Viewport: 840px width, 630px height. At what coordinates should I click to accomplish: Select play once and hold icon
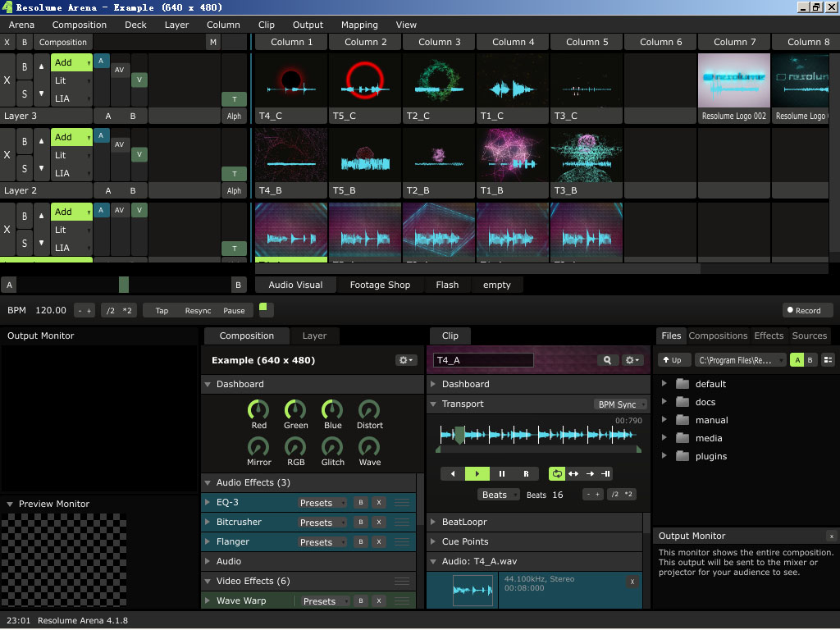[605, 473]
